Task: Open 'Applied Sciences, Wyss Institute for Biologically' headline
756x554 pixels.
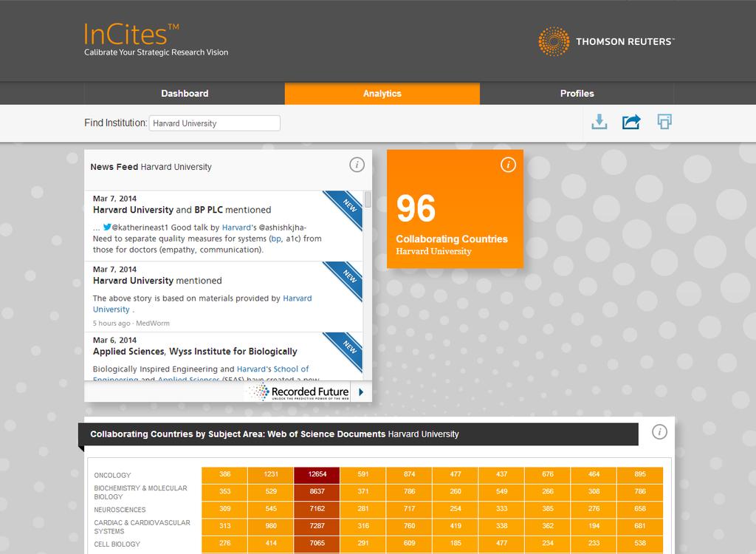Action: (x=195, y=352)
